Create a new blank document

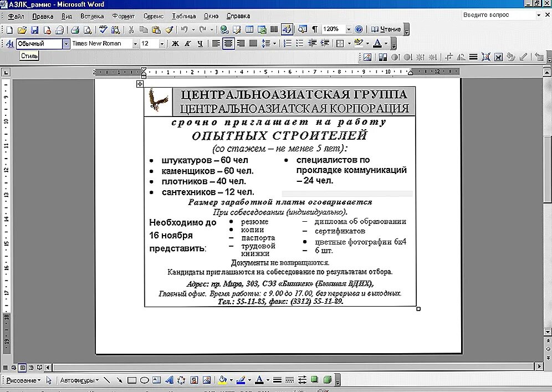[9, 29]
